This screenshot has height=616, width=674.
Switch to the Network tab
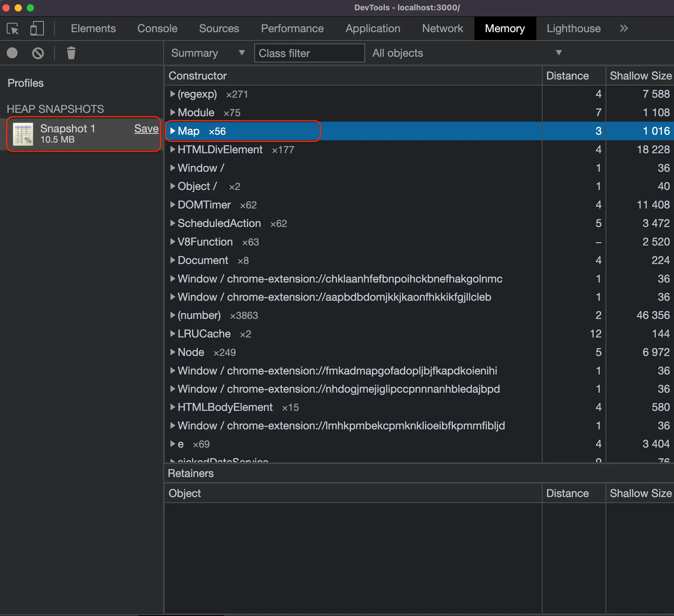(x=442, y=29)
